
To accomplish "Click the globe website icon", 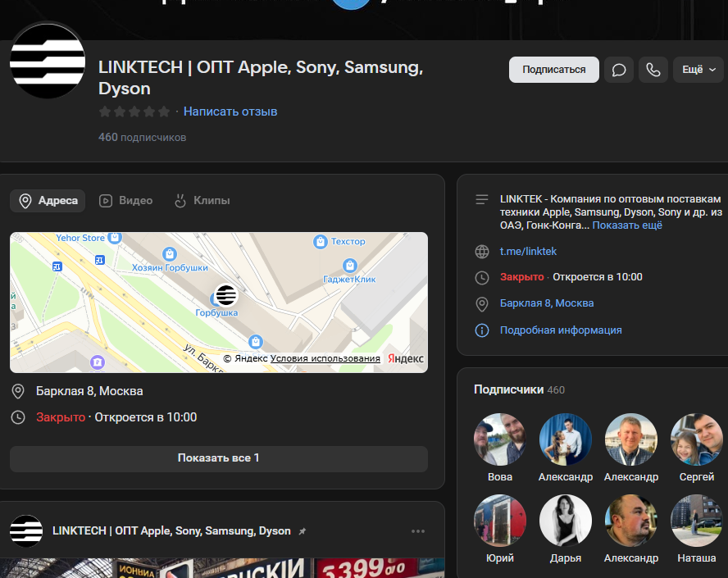I will 482,252.
